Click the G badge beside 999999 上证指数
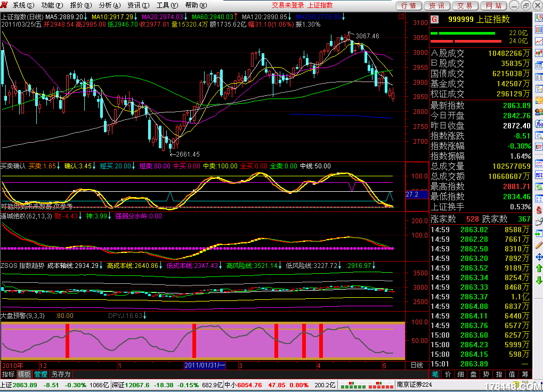 434,19
